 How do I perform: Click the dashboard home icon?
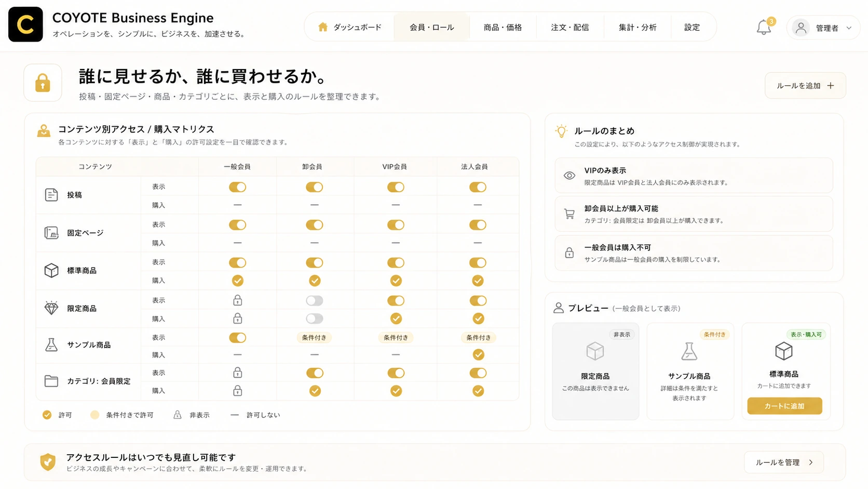click(x=323, y=27)
